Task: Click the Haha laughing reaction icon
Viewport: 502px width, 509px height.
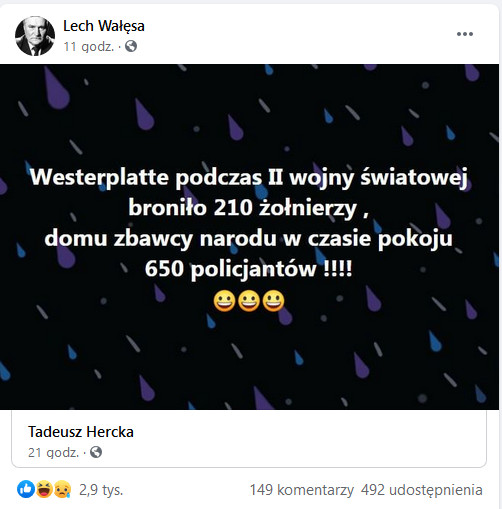Action: point(44,489)
